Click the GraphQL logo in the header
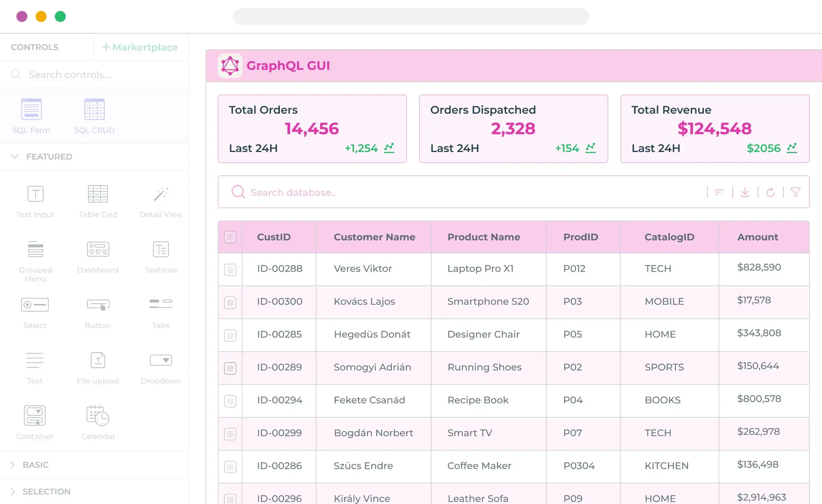This screenshot has height=504, width=822. [230, 65]
